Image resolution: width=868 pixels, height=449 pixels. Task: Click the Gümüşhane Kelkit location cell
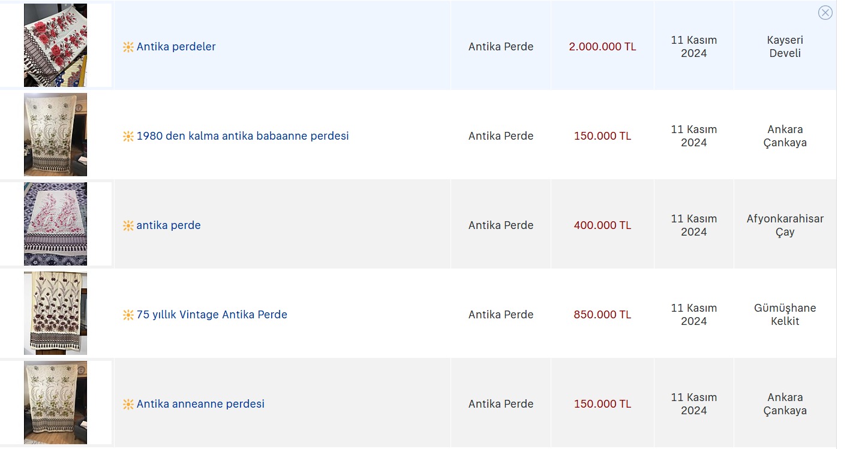[x=785, y=315]
